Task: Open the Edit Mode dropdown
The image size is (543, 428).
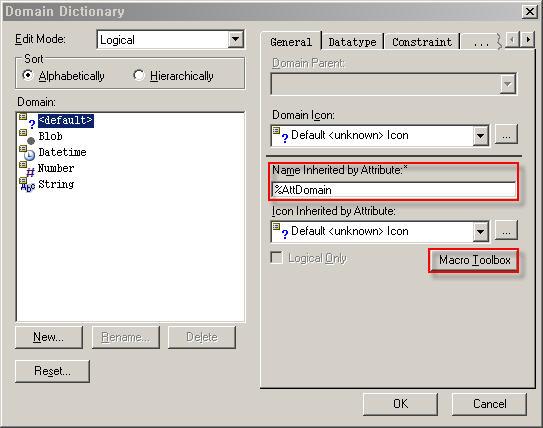Action: [x=235, y=39]
